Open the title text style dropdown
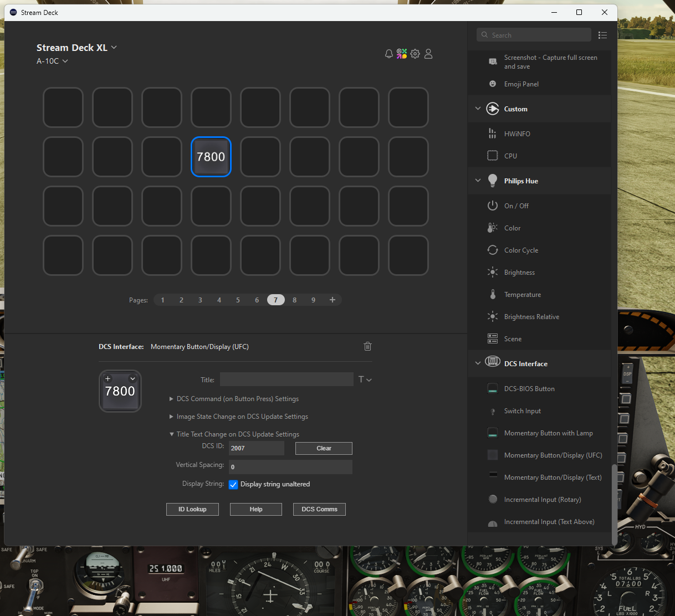Viewport: 675px width, 616px height. coord(365,379)
